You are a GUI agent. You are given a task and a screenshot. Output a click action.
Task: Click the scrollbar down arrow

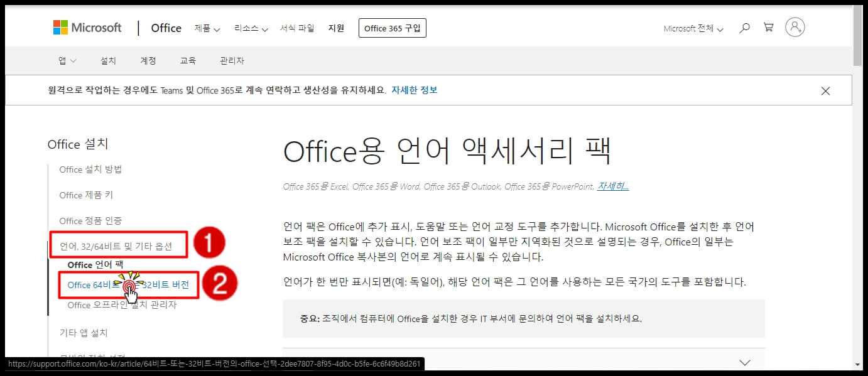pyautogui.click(x=857, y=364)
